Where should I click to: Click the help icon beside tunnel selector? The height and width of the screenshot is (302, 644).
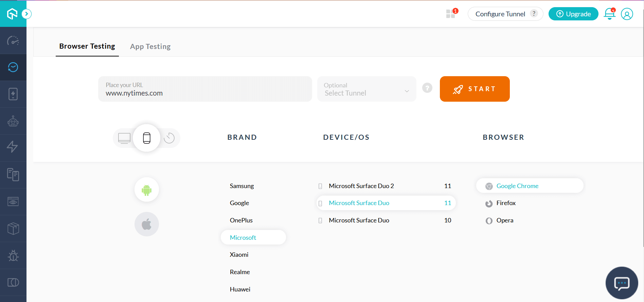click(427, 88)
